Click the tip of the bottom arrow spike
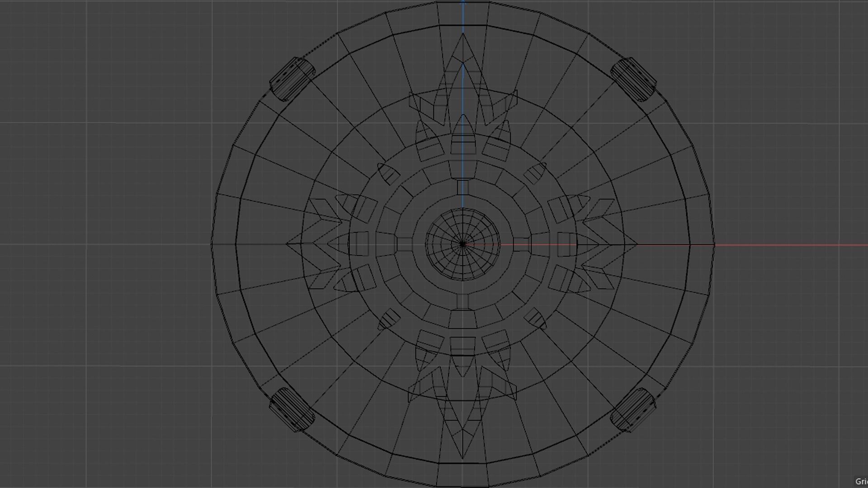This screenshot has width=868, height=488. (462, 458)
